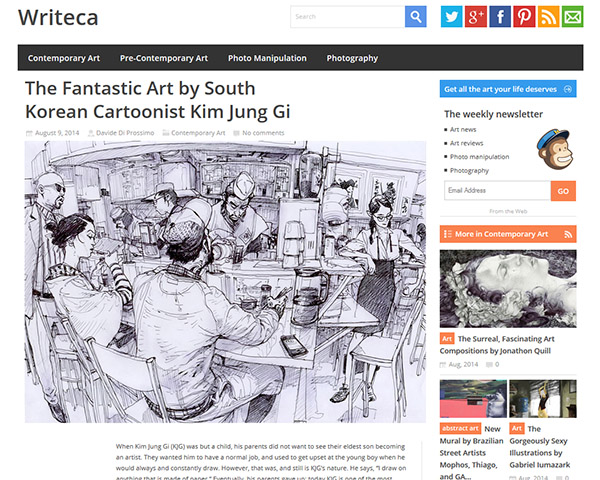Image resolution: width=600 pixels, height=480 pixels.
Task: Open the Pre-Contemporary Art menu item
Action: click(x=164, y=58)
